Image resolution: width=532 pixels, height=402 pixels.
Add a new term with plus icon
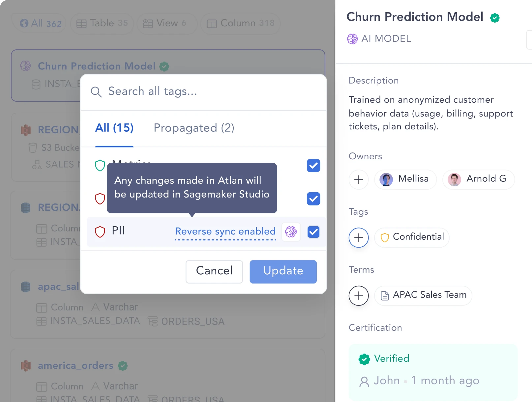click(x=359, y=296)
